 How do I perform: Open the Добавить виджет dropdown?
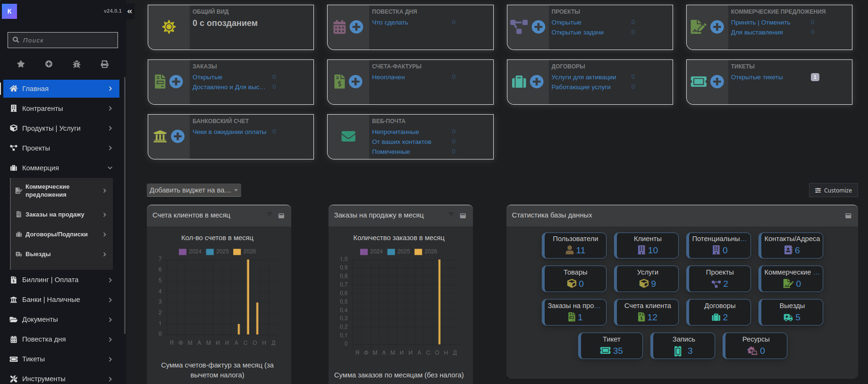pos(194,190)
